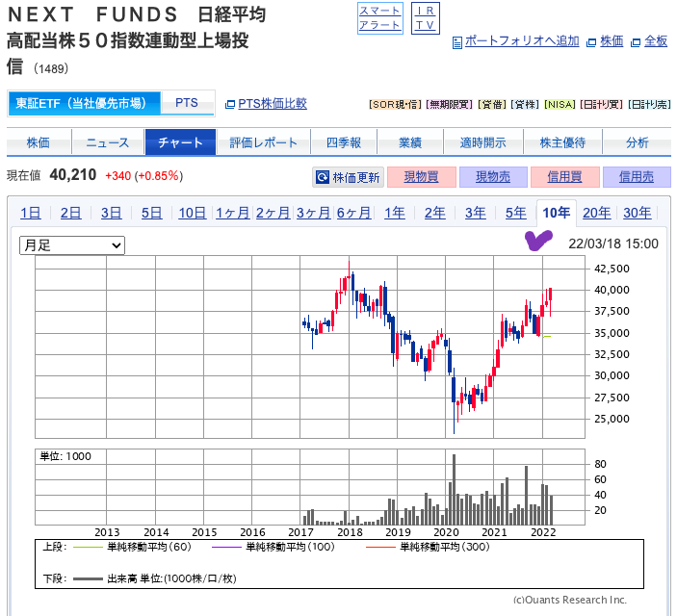Open the ニュース tab
The image size is (677, 616).
point(108,142)
